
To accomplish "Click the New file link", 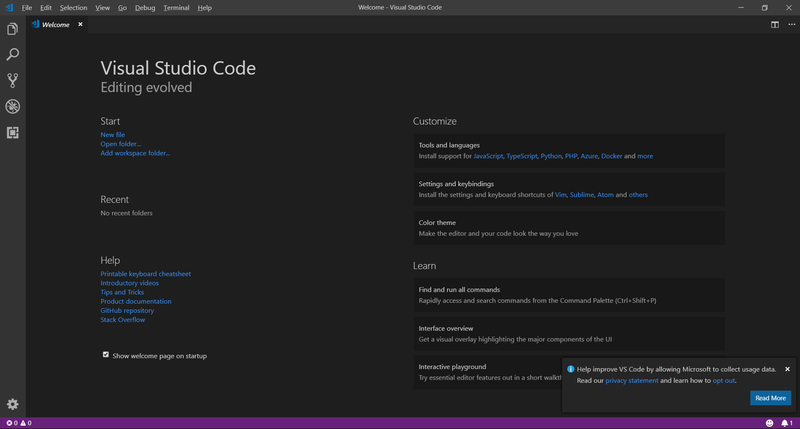I will pyautogui.click(x=113, y=134).
